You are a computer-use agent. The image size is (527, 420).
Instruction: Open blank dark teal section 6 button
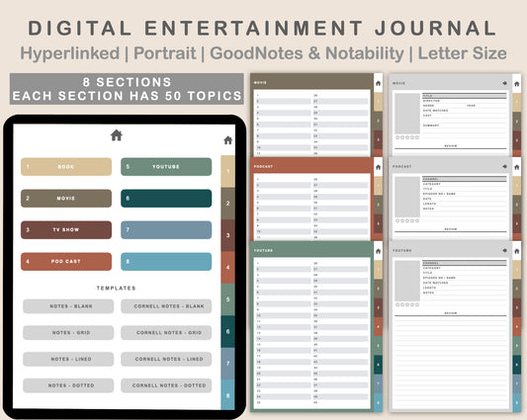(166, 199)
